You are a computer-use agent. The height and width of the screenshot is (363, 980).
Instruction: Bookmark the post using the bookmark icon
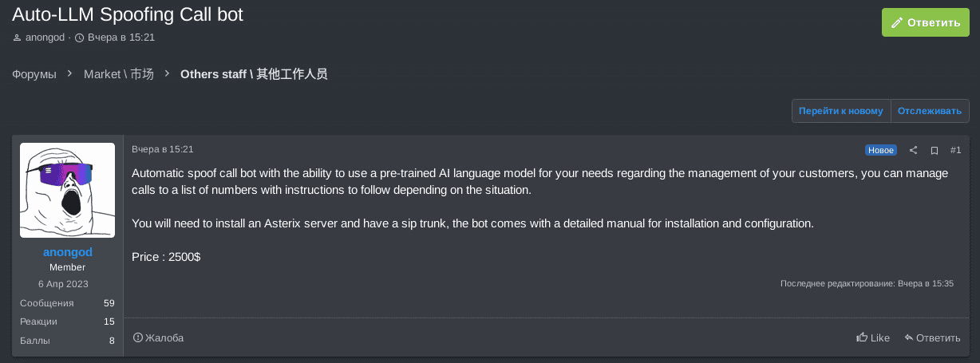pyautogui.click(x=935, y=150)
